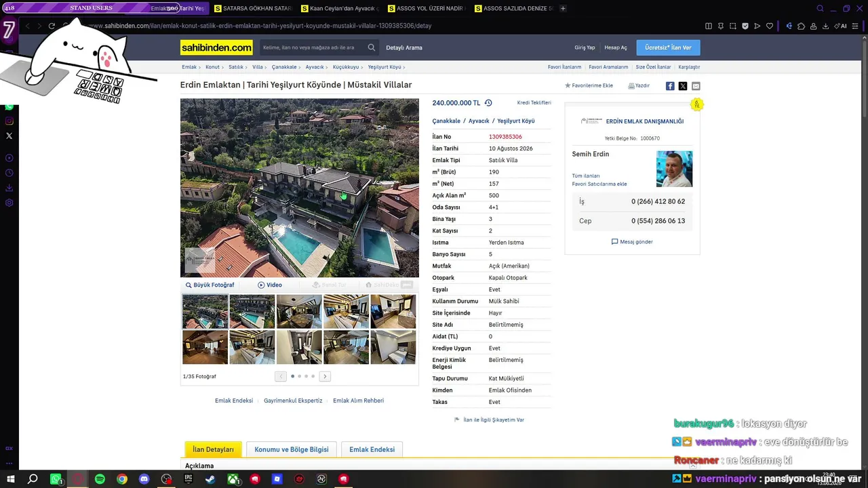The width and height of the screenshot is (868, 488).
Task: Focus the sahibinden search input field
Action: (x=312, y=47)
